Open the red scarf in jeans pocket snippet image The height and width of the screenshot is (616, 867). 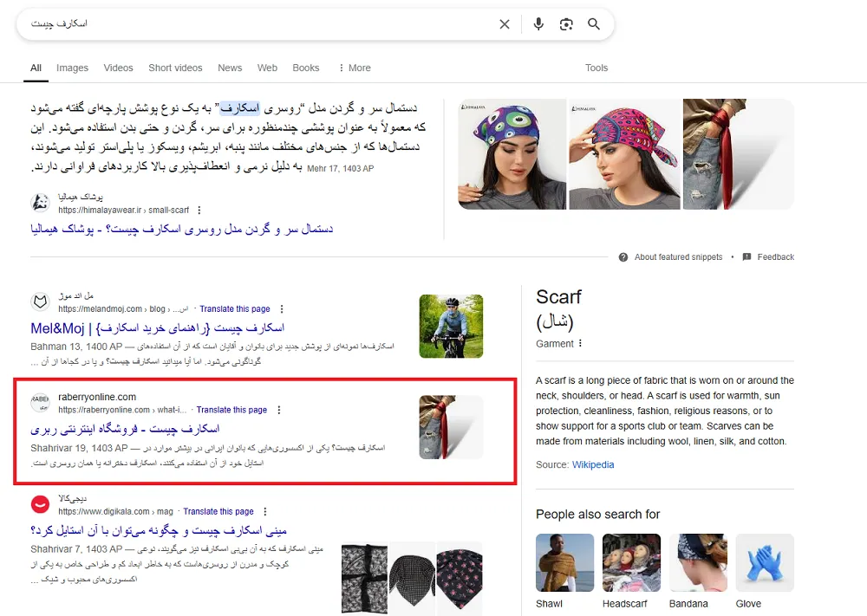(x=738, y=154)
